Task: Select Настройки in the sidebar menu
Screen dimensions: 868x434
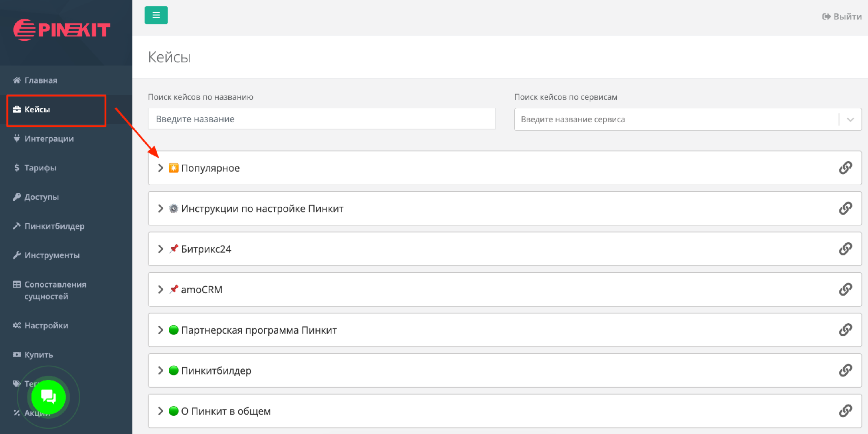Action: click(46, 325)
